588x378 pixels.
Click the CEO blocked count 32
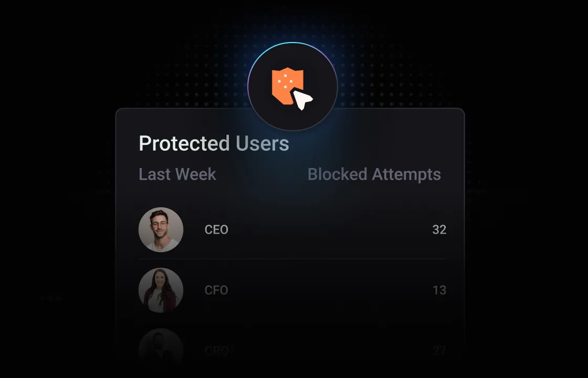pyautogui.click(x=439, y=229)
